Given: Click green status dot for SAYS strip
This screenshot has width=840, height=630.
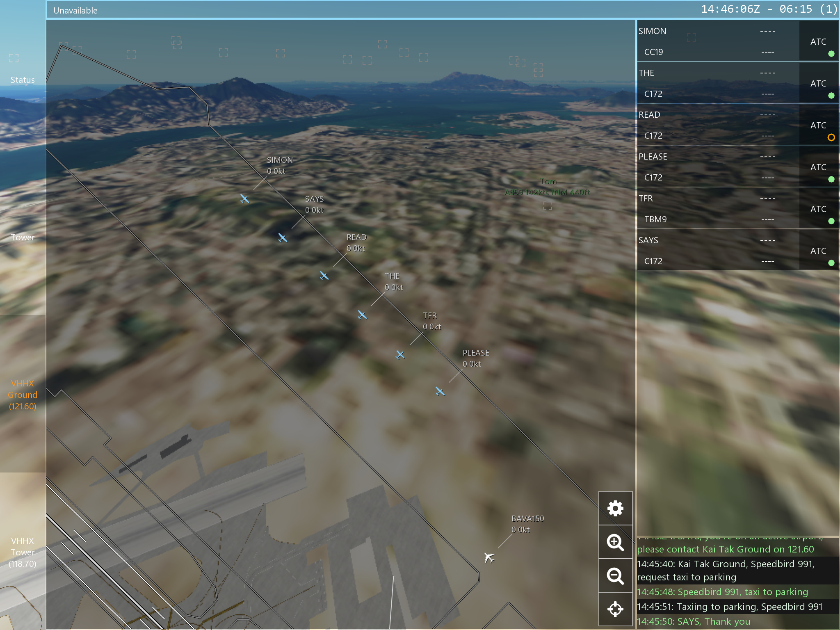Looking at the screenshot, I should coord(831,263).
